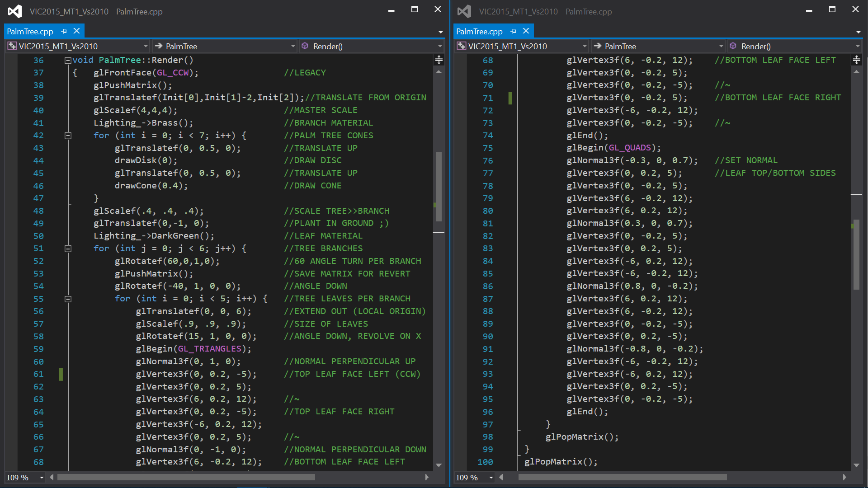
Task: Click glNormal3f(0.8, 0, -0.2); on line 86
Action: (x=632, y=286)
